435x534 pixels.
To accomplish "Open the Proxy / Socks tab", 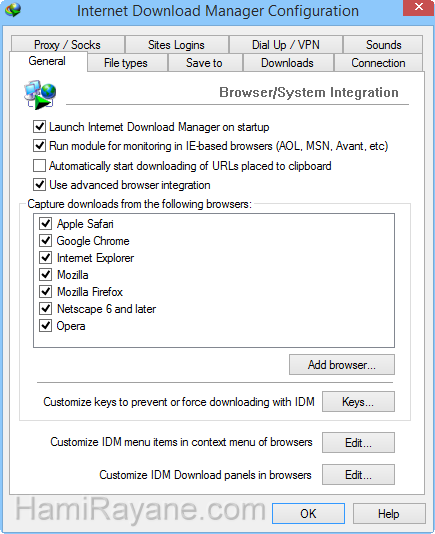I will tap(67, 45).
